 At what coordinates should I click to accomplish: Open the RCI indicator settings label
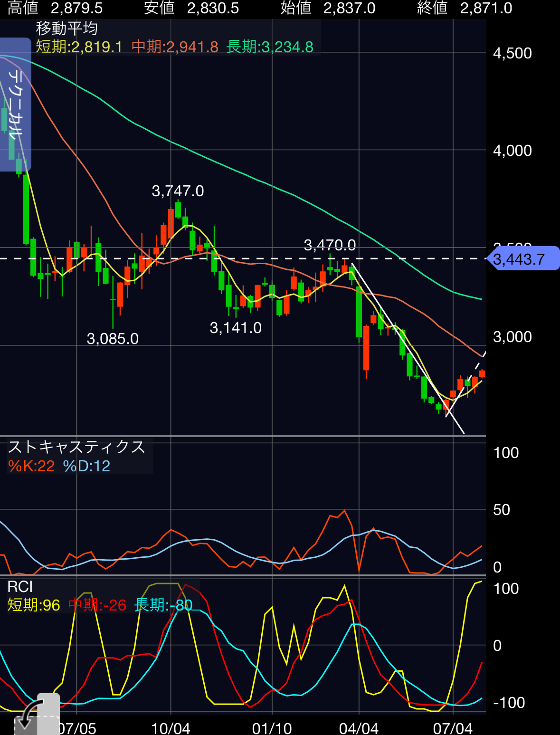(x=20, y=587)
